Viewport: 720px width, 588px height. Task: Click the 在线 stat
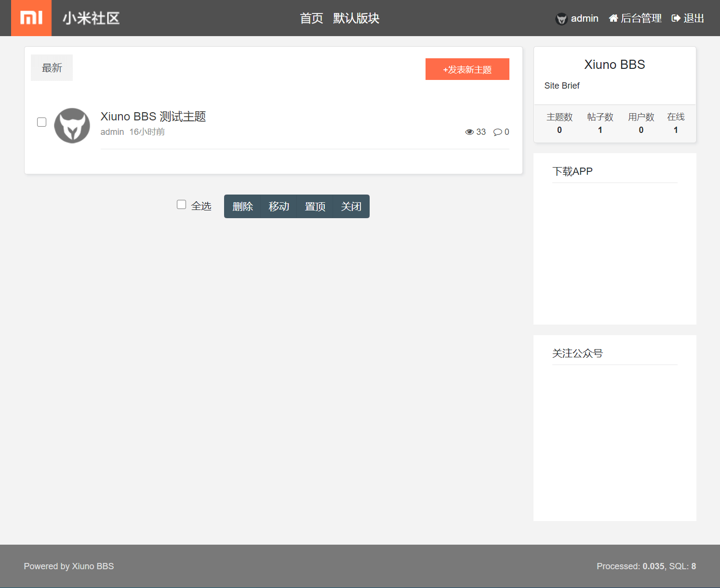[676, 123]
